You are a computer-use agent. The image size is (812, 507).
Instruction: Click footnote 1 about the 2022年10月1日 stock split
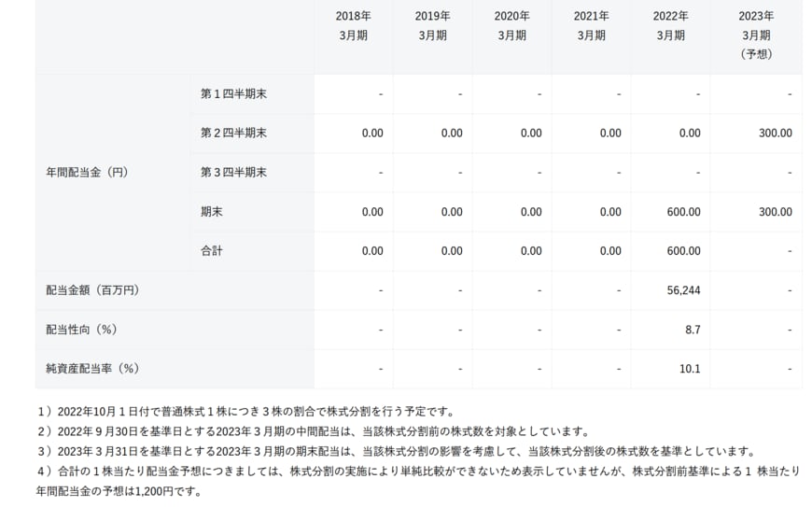coord(258,412)
